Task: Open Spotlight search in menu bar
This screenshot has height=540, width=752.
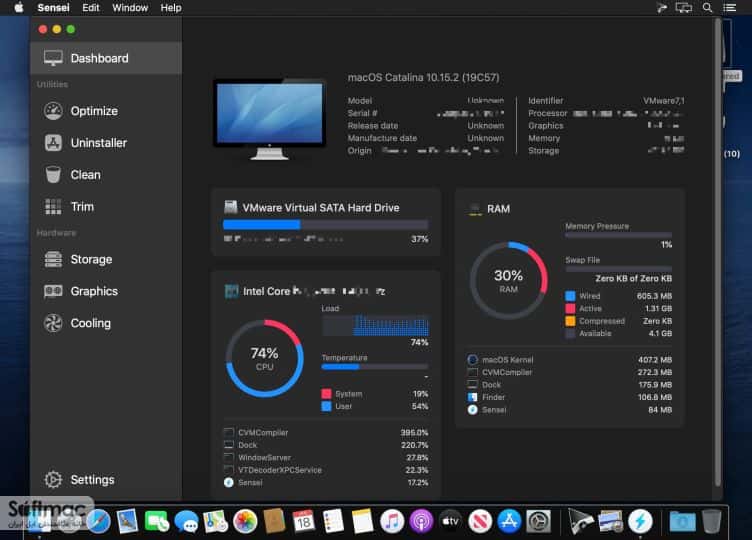Action: [707, 8]
